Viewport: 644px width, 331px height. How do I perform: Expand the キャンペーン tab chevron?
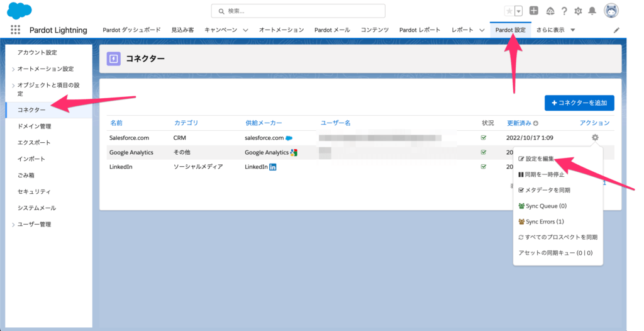(x=246, y=30)
